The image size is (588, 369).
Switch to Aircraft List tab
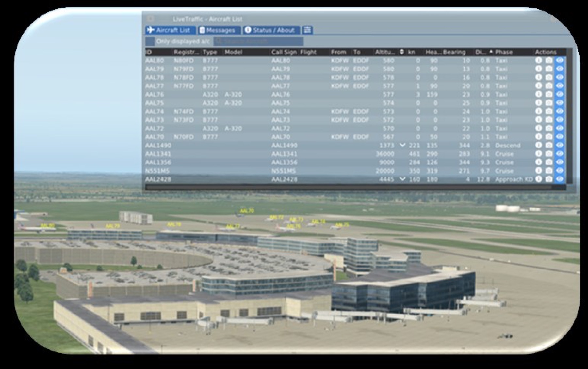tap(171, 30)
